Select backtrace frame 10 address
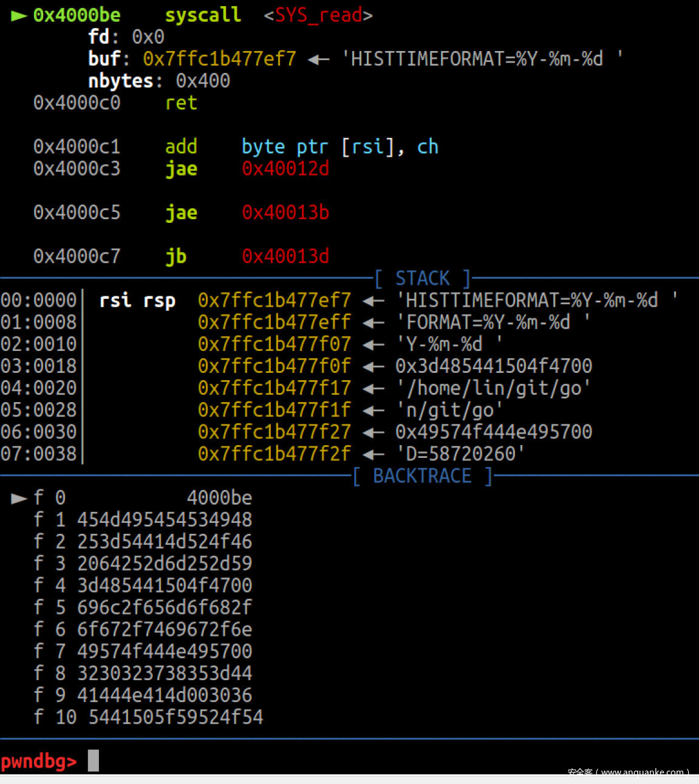The width and height of the screenshot is (699, 784). click(x=176, y=717)
